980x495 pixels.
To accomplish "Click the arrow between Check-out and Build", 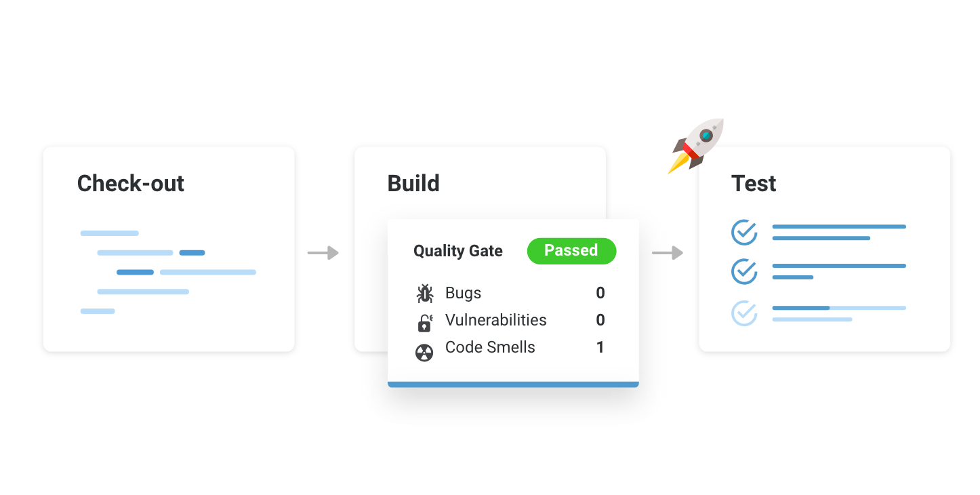I will pos(323,253).
